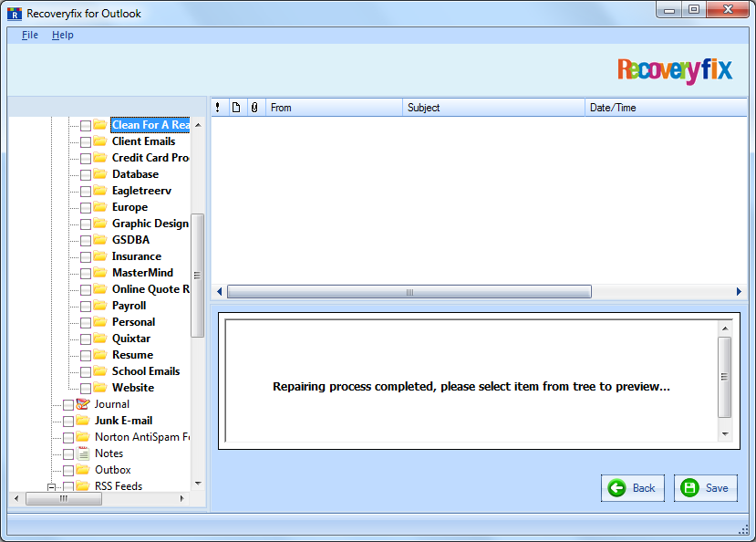Open the File menu
756x542 pixels.
pos(30,36)
